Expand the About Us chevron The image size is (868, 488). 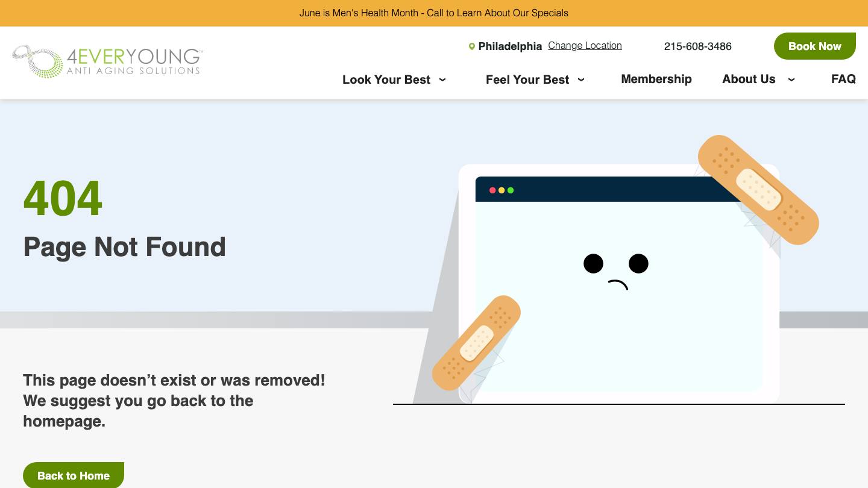[791, 80]
